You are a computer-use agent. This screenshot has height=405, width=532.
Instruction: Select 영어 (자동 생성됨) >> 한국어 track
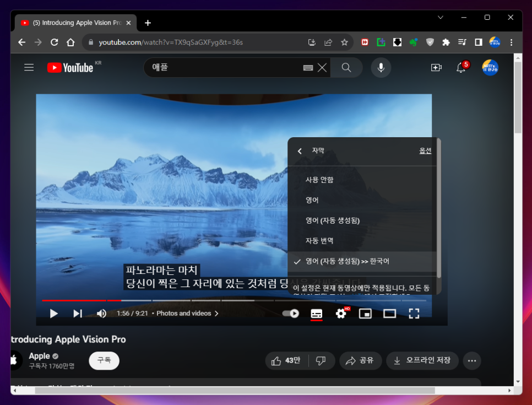coord(362,261)
